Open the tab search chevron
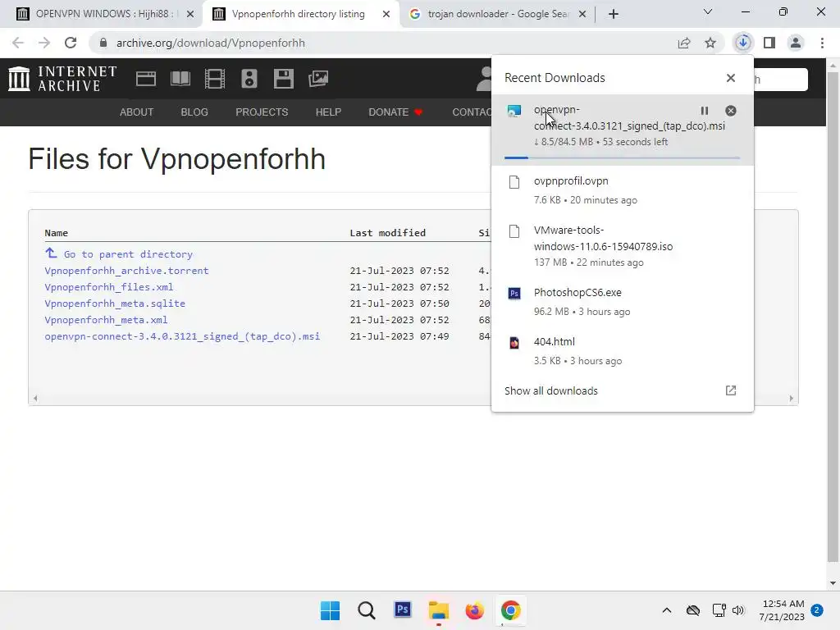The image size is (840, 630). [708, 11]
